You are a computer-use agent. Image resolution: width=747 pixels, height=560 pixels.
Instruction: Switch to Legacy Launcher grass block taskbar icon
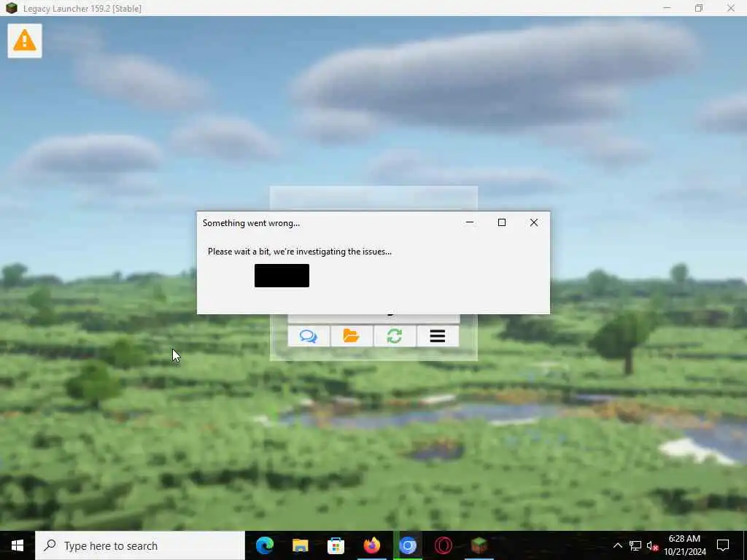pyautogui.click(x=479, y=545)
